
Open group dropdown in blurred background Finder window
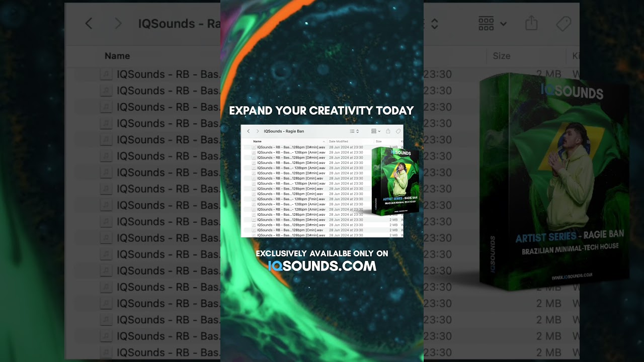(x=492, y=23)
